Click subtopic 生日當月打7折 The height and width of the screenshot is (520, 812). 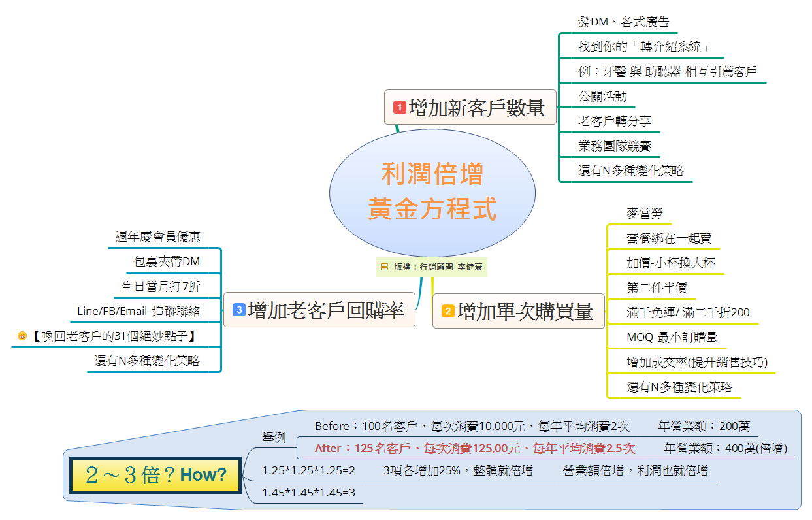pos(161,287)
